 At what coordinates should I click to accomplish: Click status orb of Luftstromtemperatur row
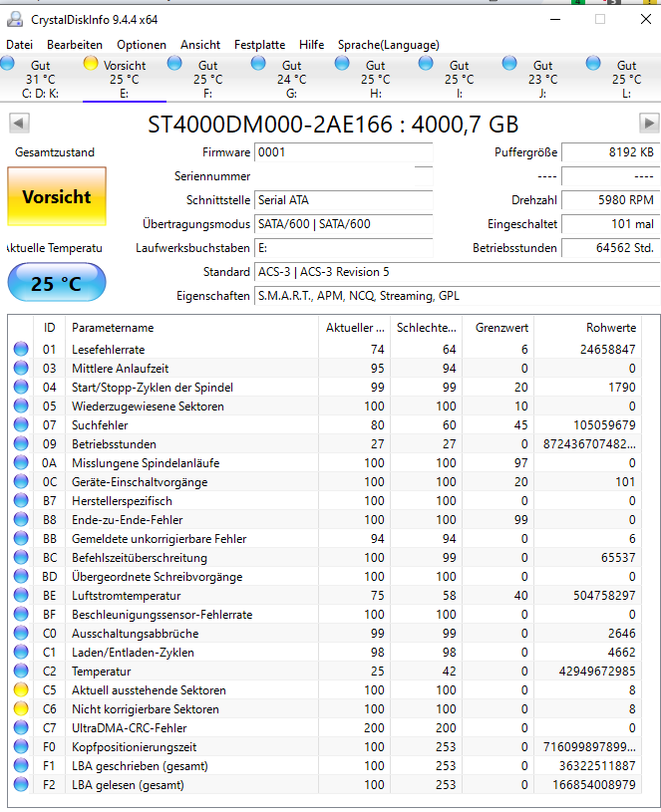click(x=21, y=596)
